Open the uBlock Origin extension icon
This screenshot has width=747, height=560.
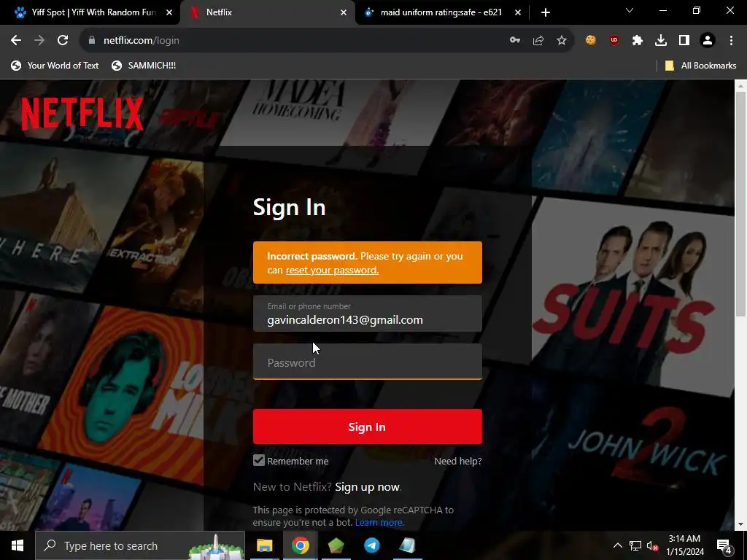click(614, 41)
